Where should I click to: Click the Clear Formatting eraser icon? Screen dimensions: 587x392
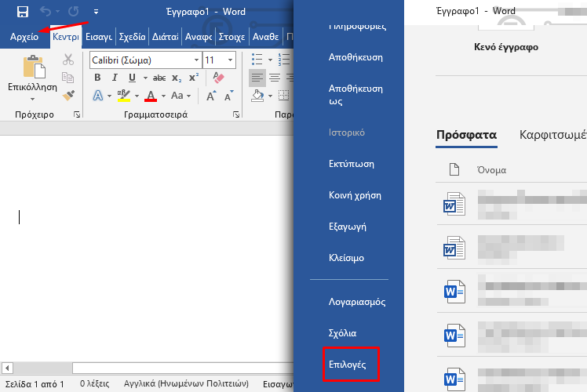[x=219, y=78]
